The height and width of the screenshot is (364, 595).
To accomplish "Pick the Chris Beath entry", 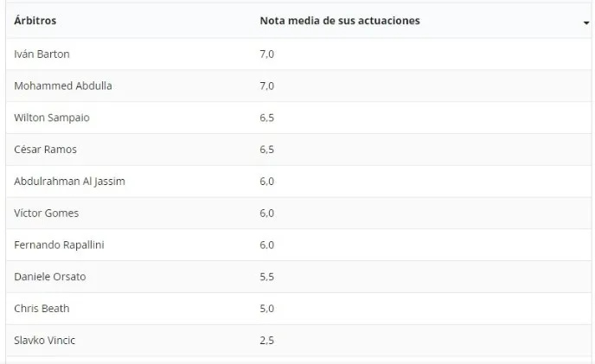I will point(42,309).
